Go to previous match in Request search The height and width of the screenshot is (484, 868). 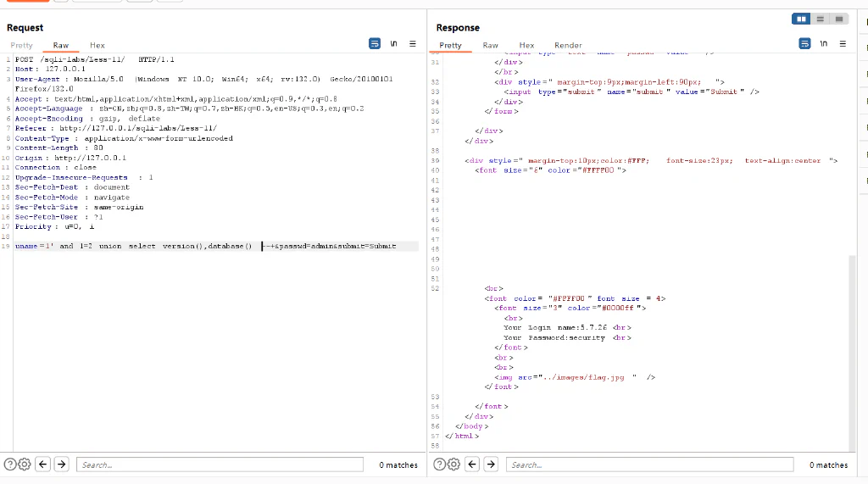point(42,465)
